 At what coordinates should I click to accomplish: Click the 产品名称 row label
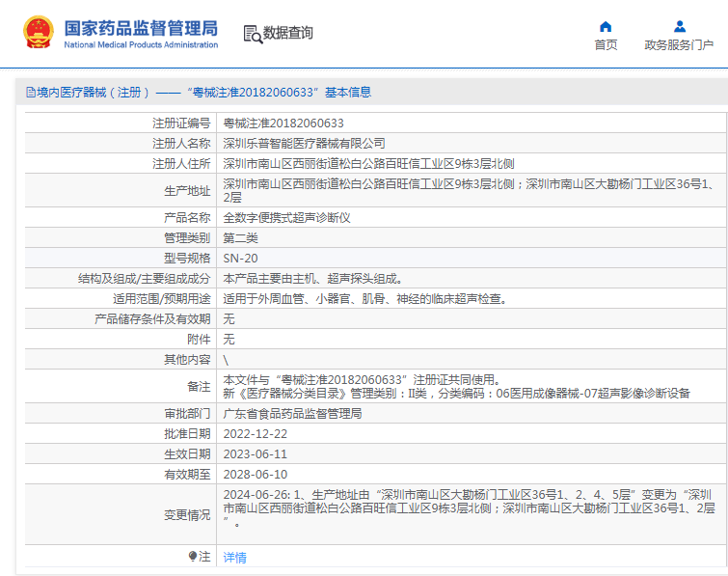click(x=187, y=218)
